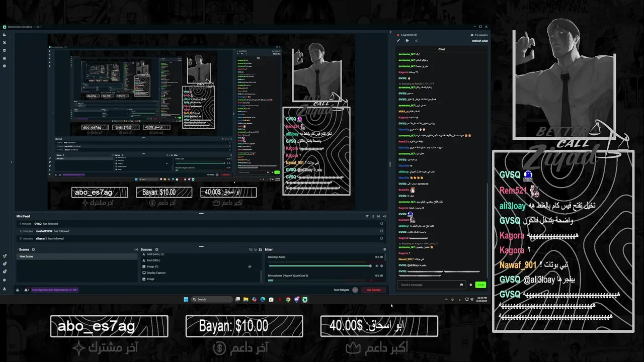This screenshot has height=362, width=644.
Task: Add a new source with plus icon
Action: (x=156, y=249)
